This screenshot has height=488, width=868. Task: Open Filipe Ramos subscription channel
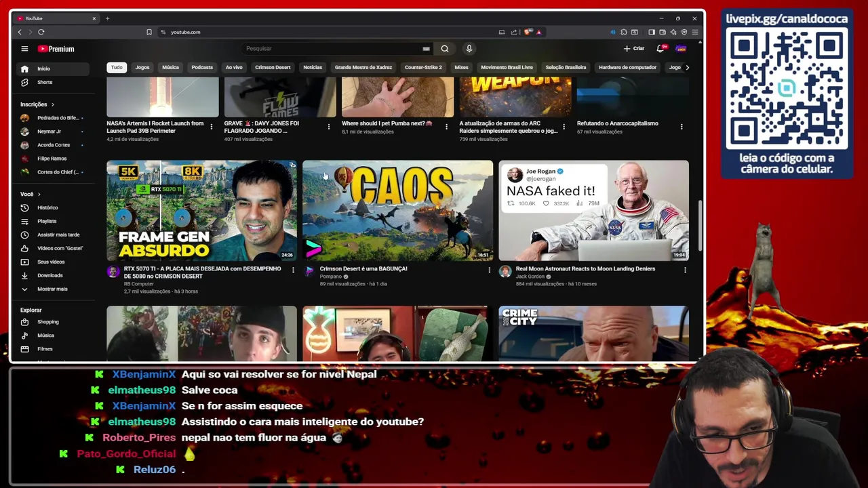click(54, 159)
